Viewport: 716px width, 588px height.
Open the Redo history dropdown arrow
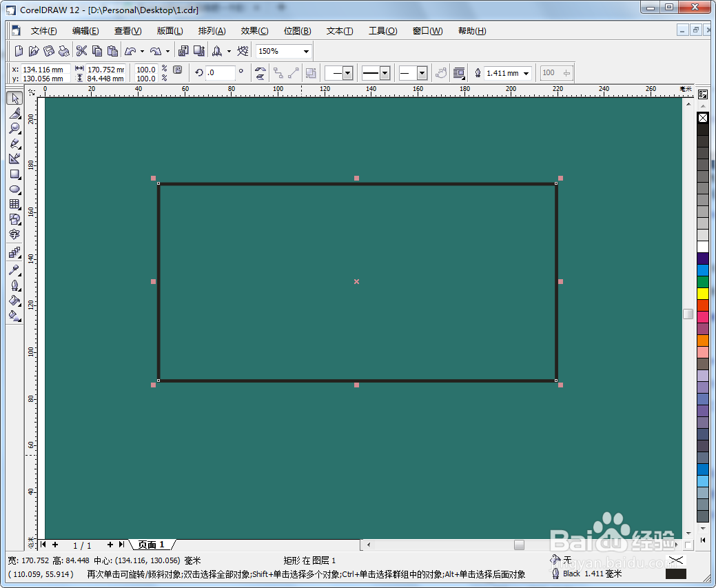[x=168, y=51]
